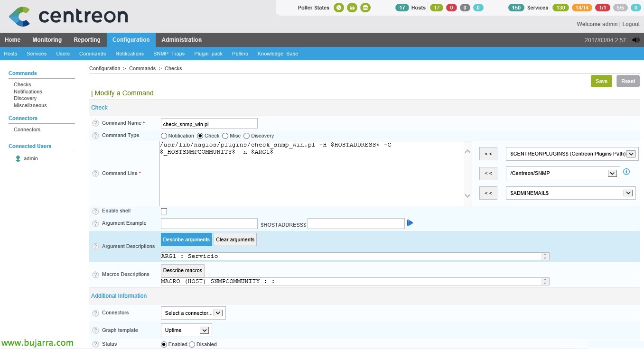The height and width of the screenshot is (349, 644).
Task: Click the plugin info icon
Action: (626, 172)
